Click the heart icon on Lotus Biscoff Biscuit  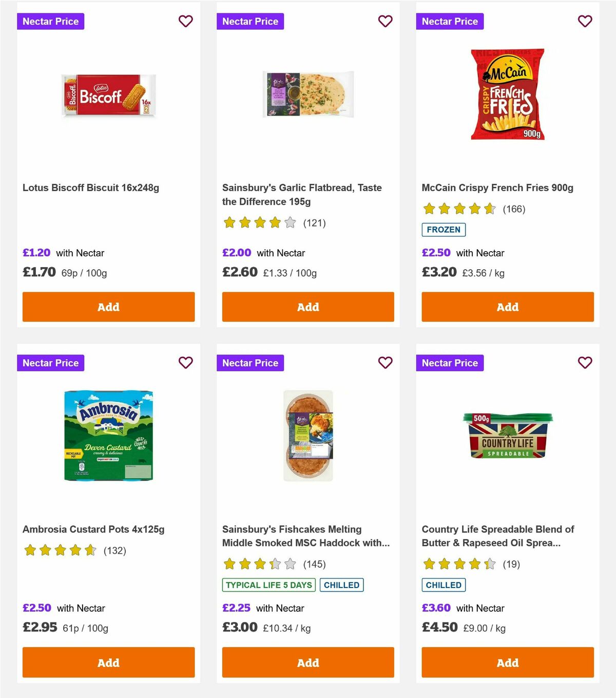tap(186, 21)
